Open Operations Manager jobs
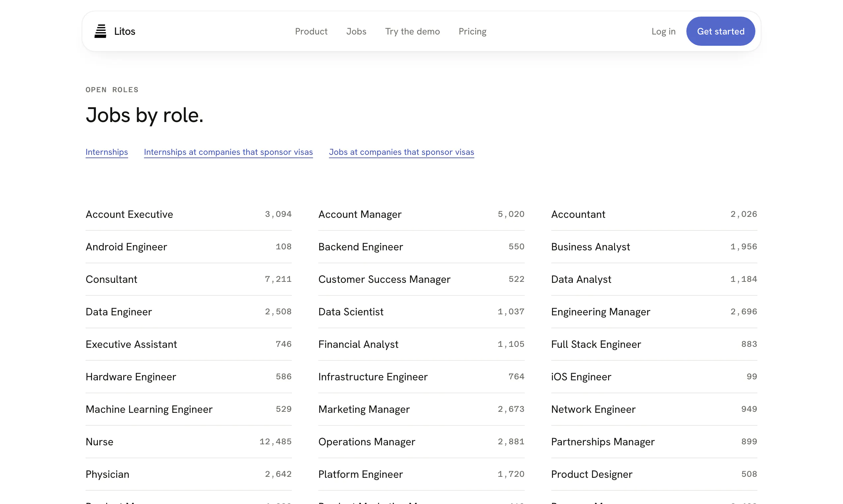The height and width of the screenshot is (504, 843). pyautogui.click(x=421, y=442)
